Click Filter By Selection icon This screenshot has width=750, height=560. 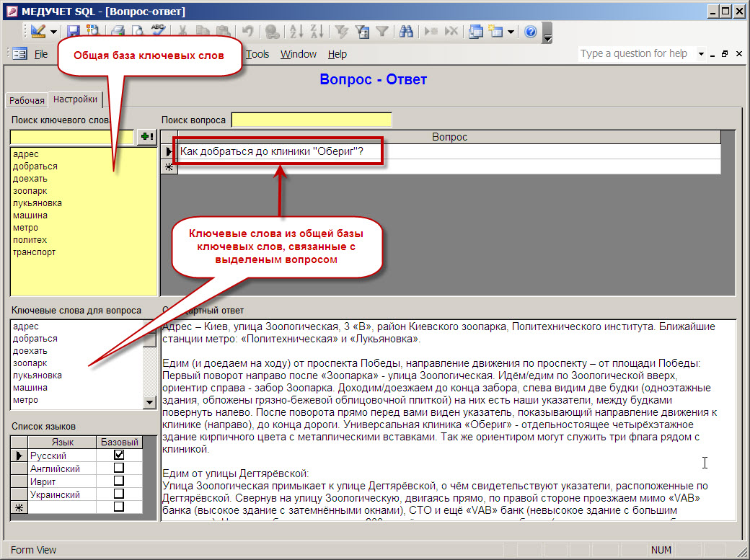pos(341,32)
